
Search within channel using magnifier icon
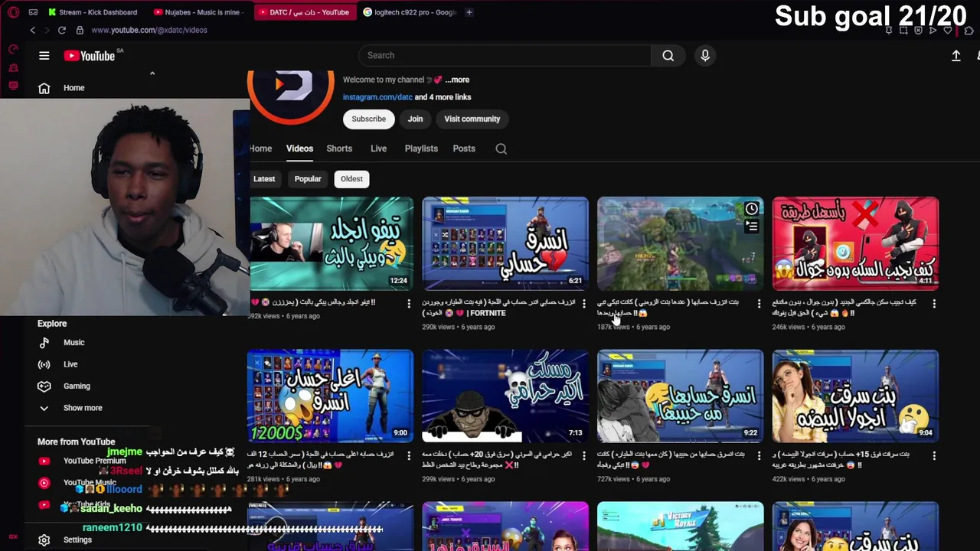coord(501,148)
